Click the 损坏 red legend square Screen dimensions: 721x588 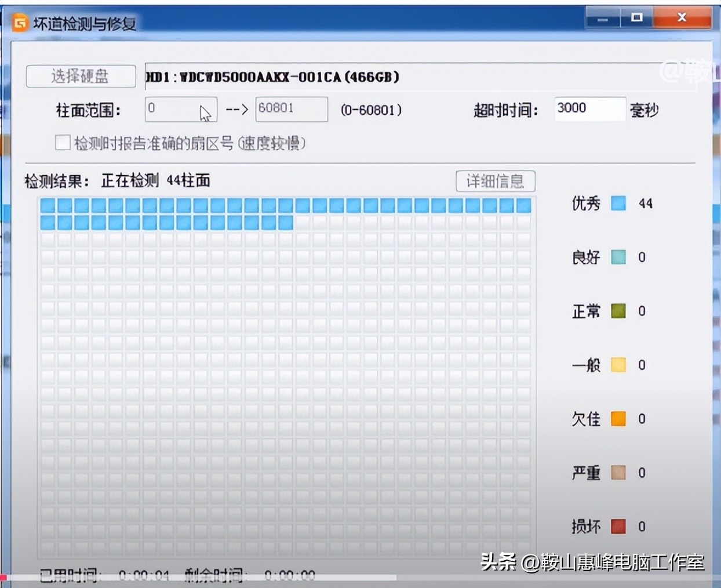click(618, 527)
